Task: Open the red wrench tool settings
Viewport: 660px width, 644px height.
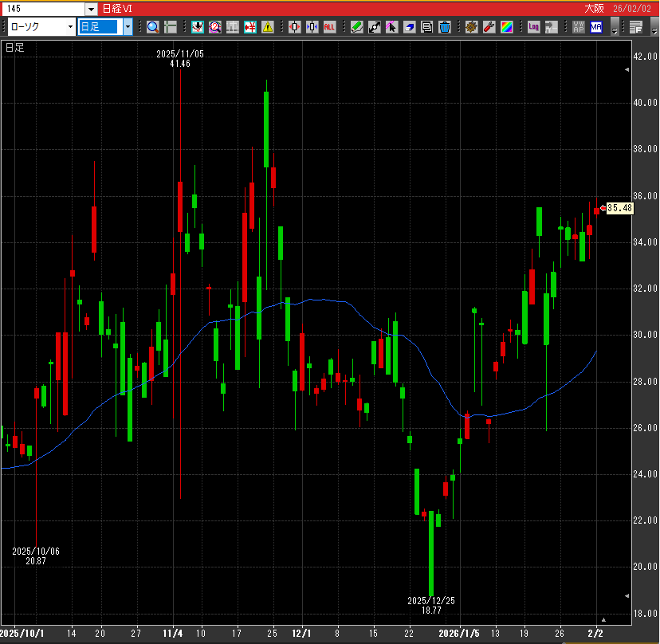Action: point(489,27)
